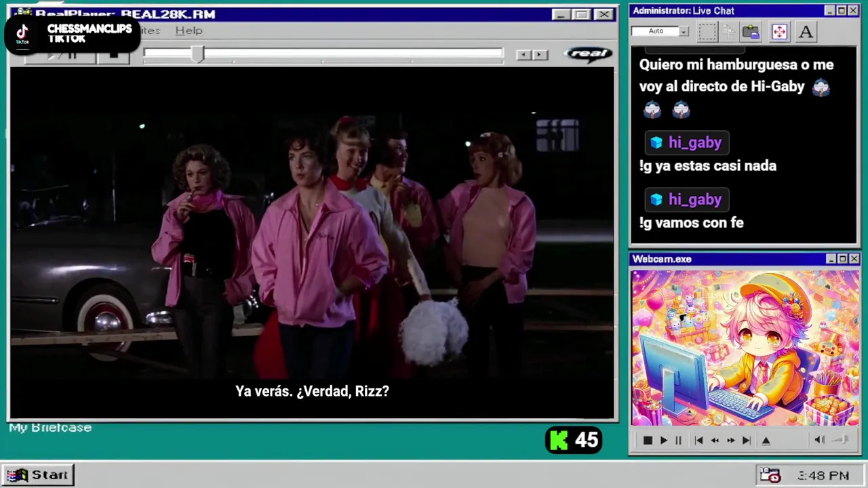Viewport: 868px width, 488px height.
Task: Close the RealPlayer window
Action: [603, 14]
